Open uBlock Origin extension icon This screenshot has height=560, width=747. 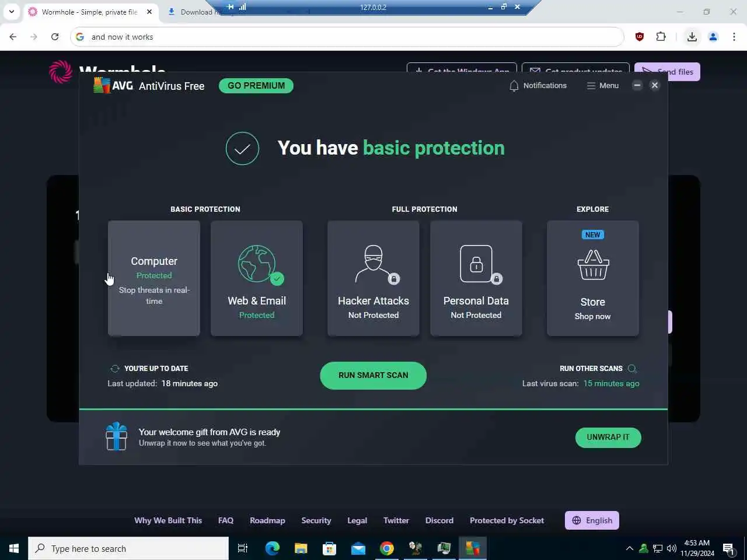pyautogui.click(x=640, y=37)
